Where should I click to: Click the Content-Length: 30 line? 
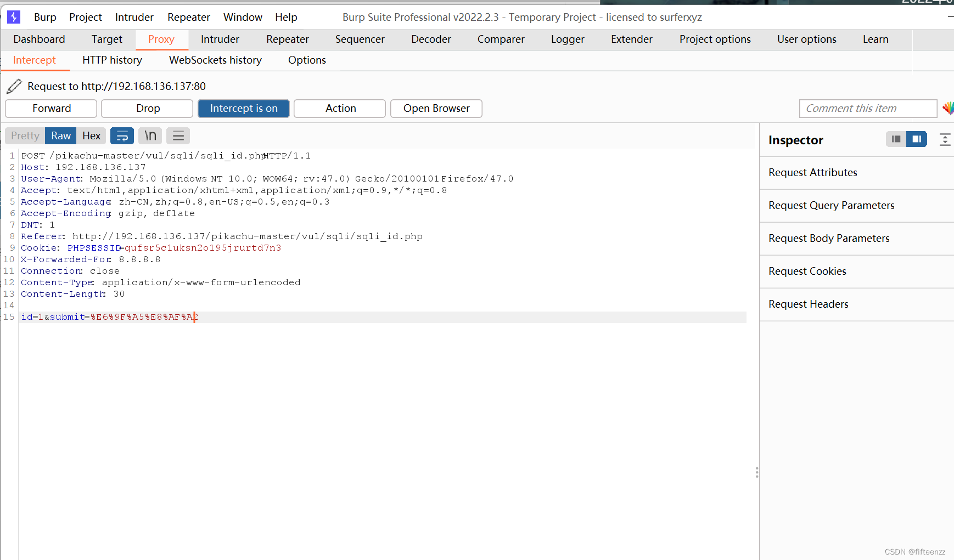coord(72,294)
